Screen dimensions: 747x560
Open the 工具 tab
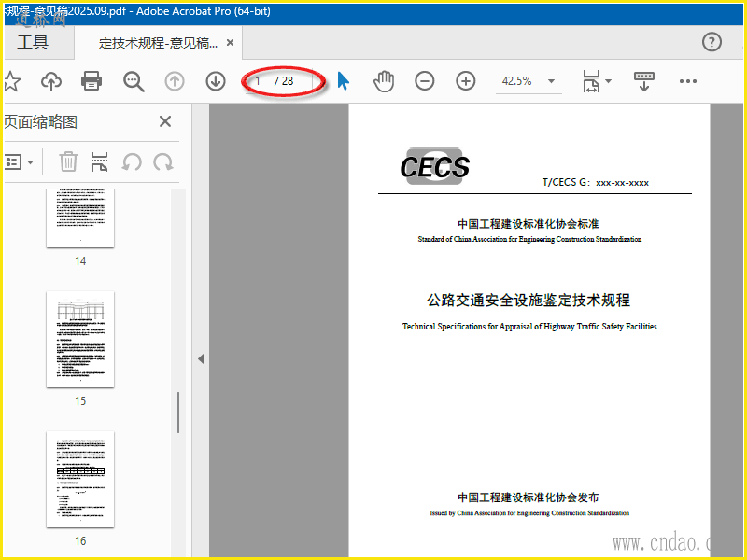coord(33,42)
